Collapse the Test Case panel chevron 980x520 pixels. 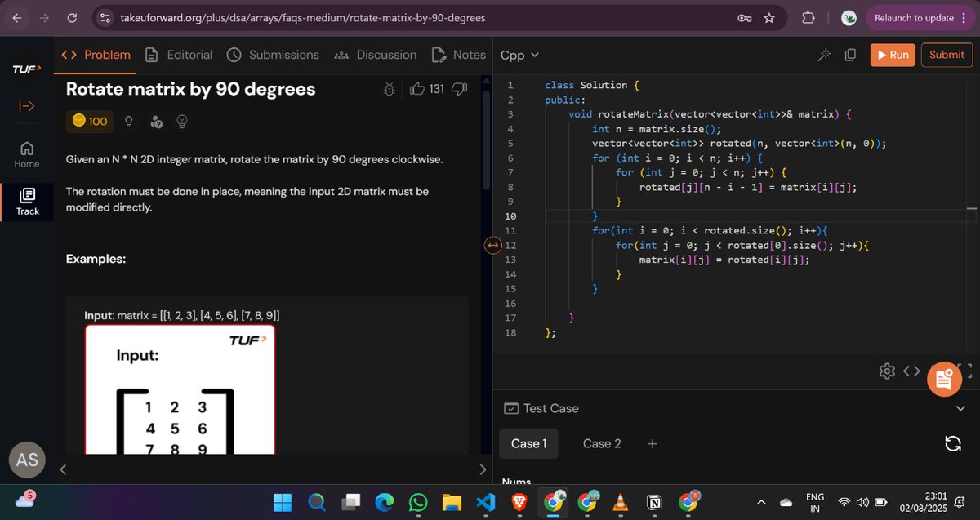point(960,408)
